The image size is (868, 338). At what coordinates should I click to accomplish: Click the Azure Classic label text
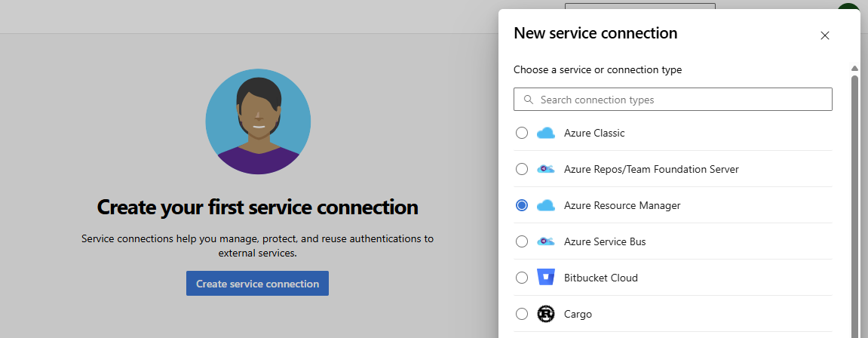pos(594,133)
